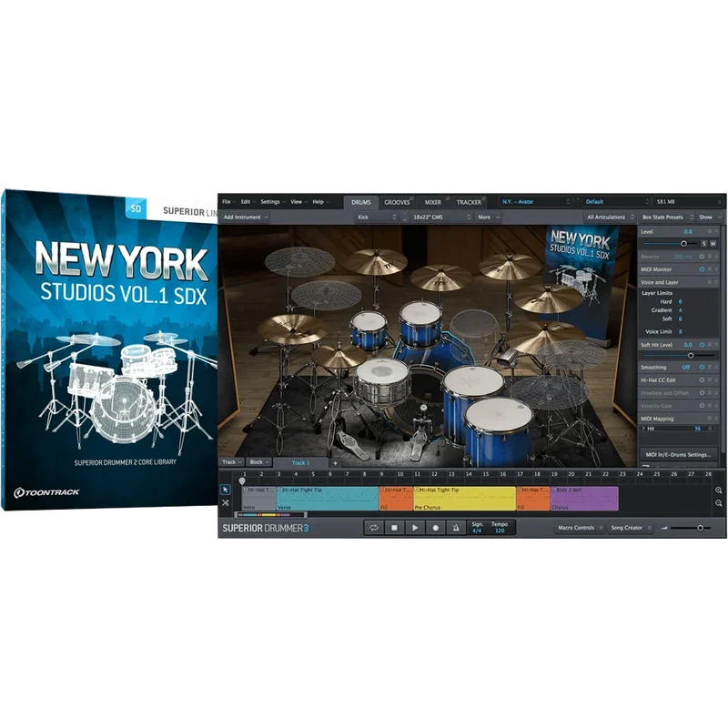Click the Level slider handle

684,244
